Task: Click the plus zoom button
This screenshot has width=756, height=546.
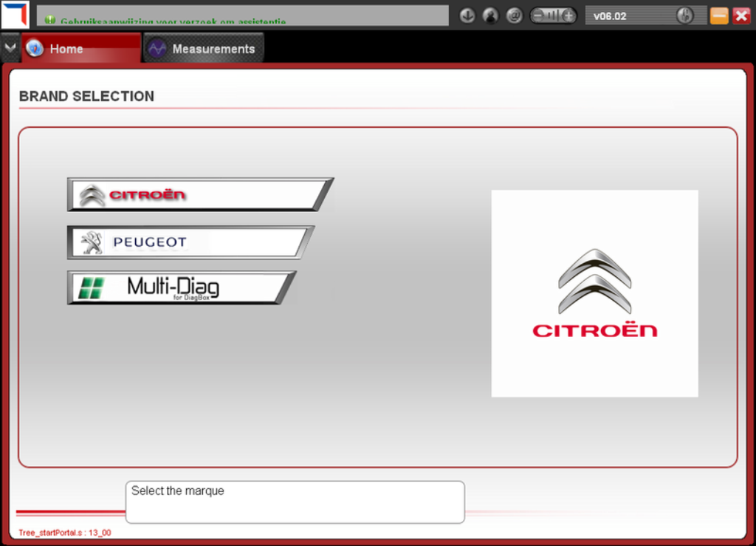Action: pos(569,16)
